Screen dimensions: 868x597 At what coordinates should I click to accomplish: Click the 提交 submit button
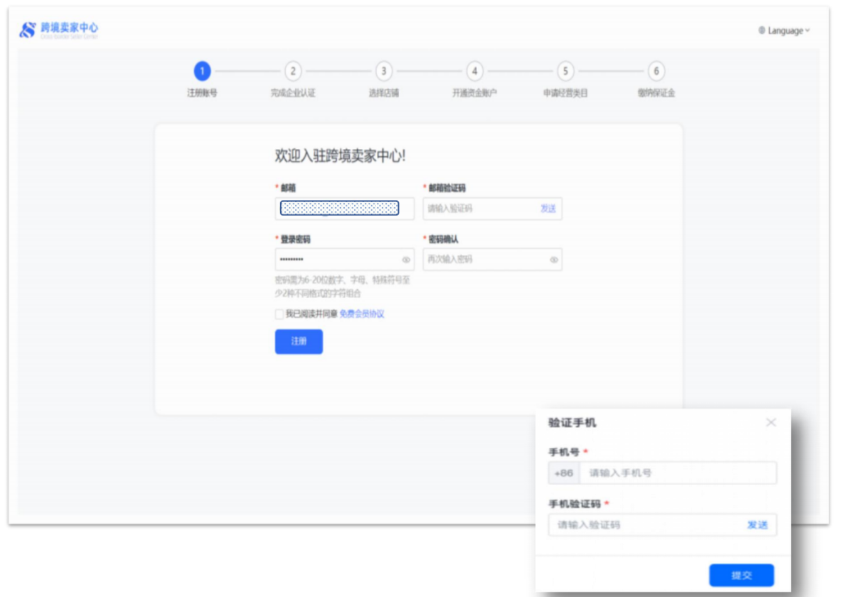click(741, 575)
